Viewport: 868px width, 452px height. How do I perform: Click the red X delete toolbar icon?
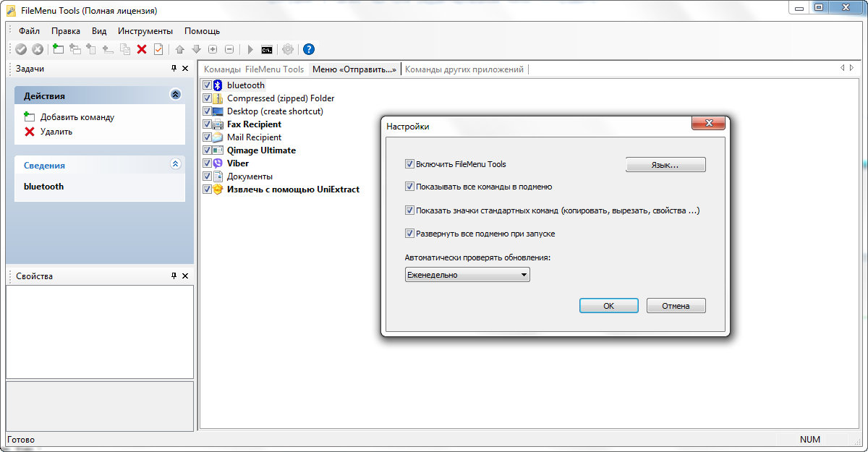(142, 49)
